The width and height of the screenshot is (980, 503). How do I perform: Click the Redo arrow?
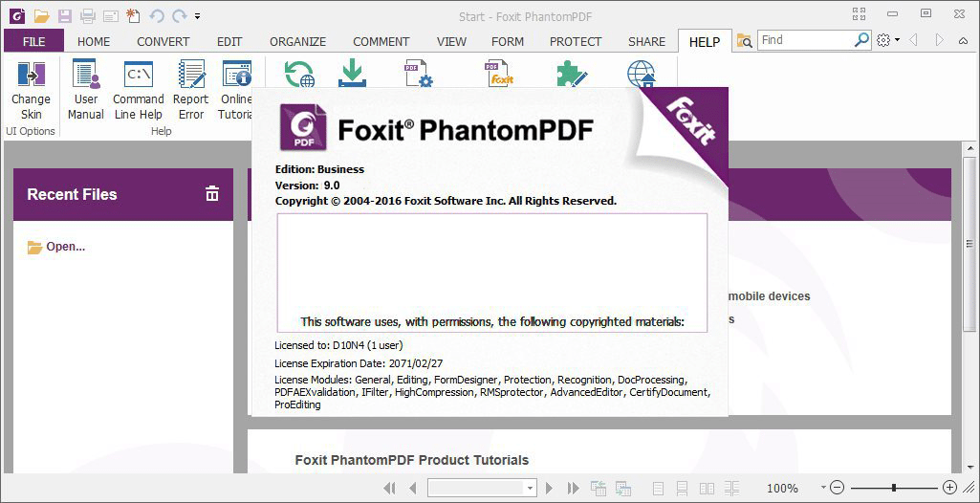click(180, 15)
